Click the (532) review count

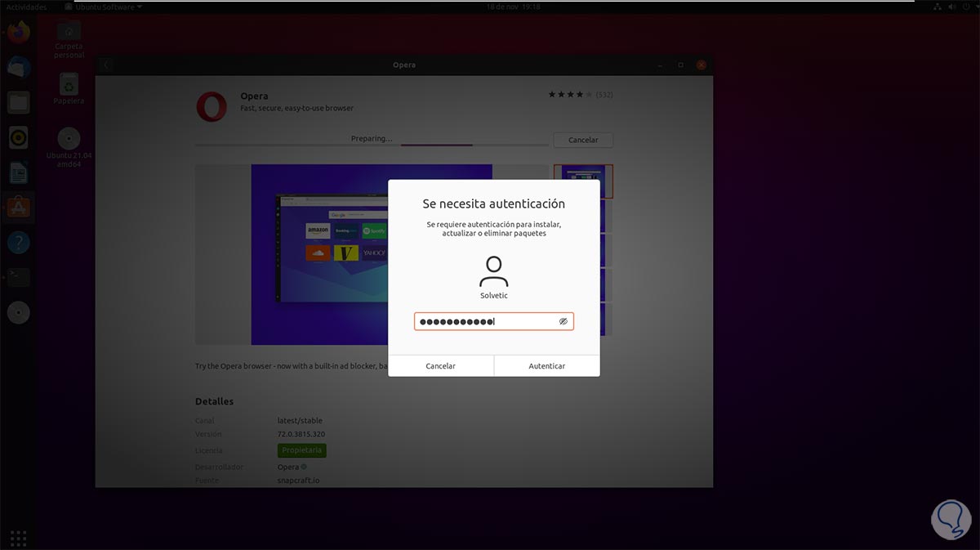(x=604, y=95)
